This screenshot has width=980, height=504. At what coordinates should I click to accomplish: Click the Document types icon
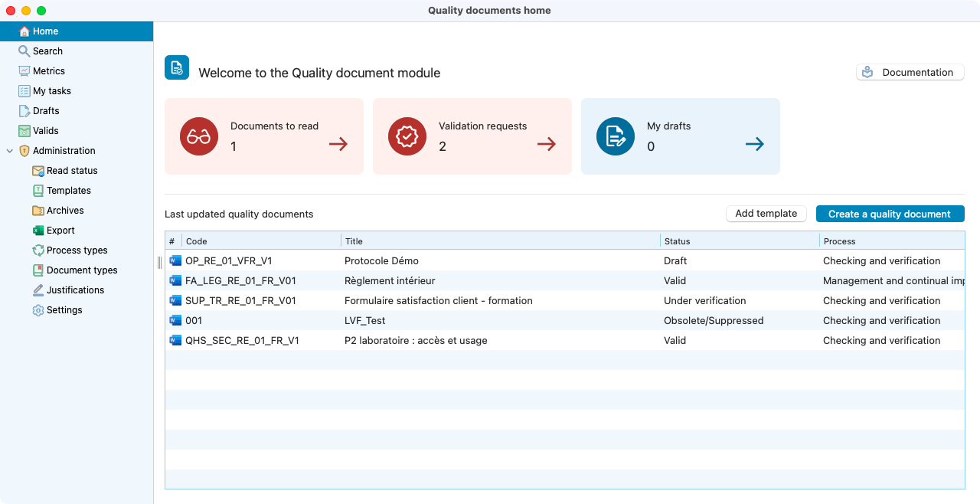38,270
